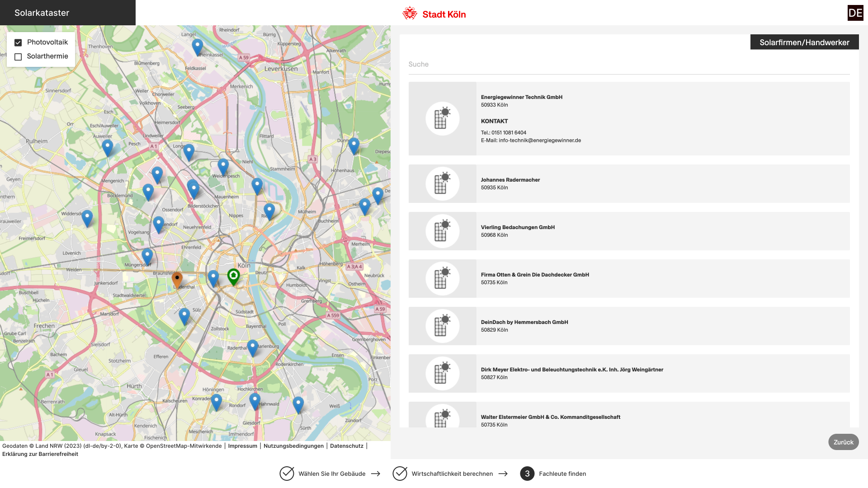Focus the Suche search field
The height and width of the screenshot is (488, 868).
click(x=629, y=65)
